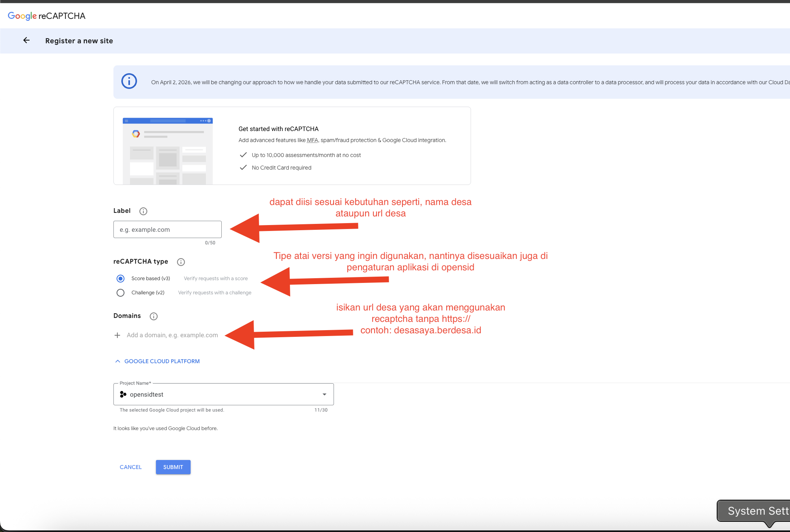The image size is (790, 532).
Task: Click the project icon beside opensidtest
Action: tap(123, 394)
